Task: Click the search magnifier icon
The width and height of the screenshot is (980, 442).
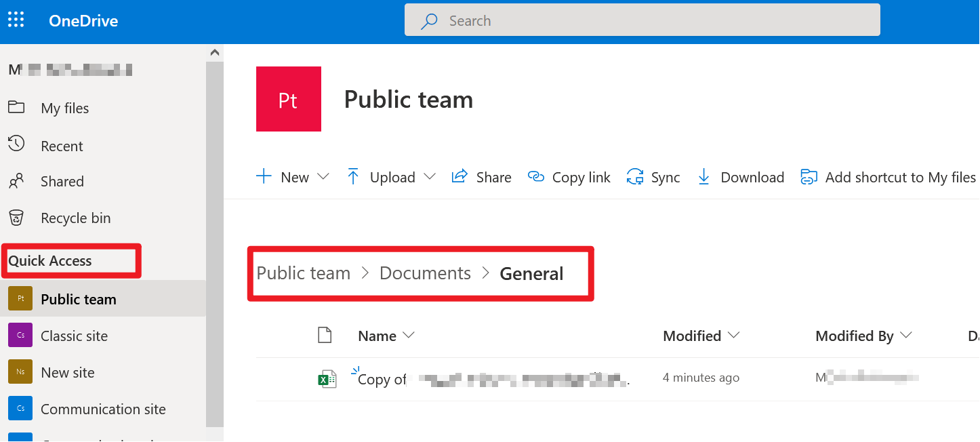Action: pyautogui.click(x=429, y=21)
